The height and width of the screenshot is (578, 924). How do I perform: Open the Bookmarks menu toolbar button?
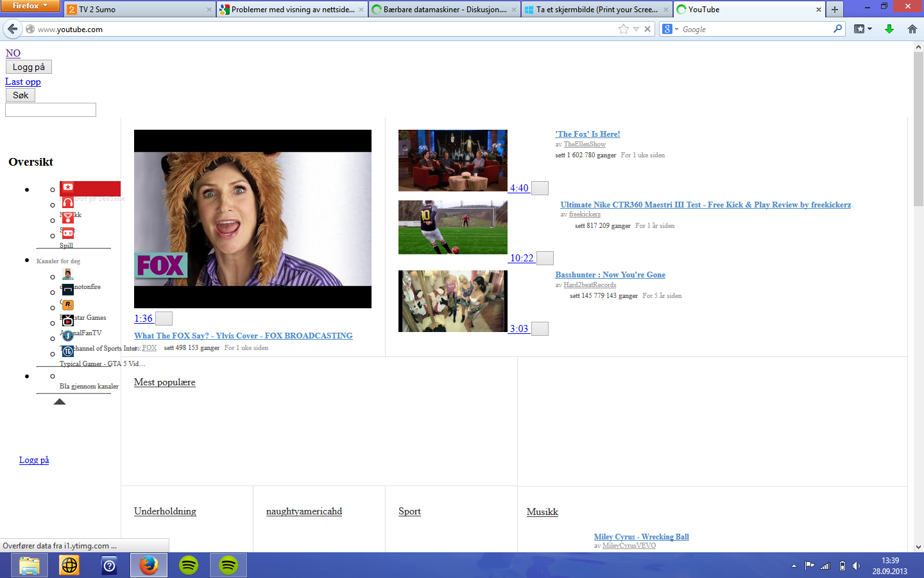[x=863, y=29]
